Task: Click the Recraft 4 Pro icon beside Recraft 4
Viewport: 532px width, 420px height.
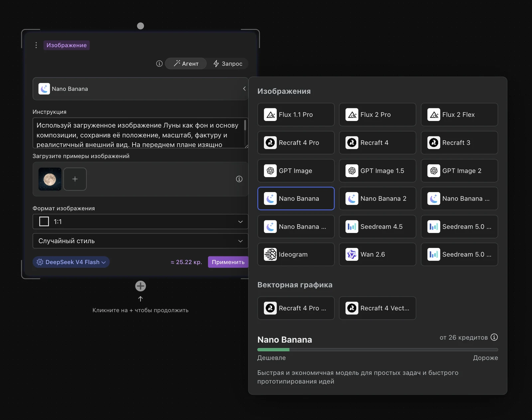Action: point(270,143)
